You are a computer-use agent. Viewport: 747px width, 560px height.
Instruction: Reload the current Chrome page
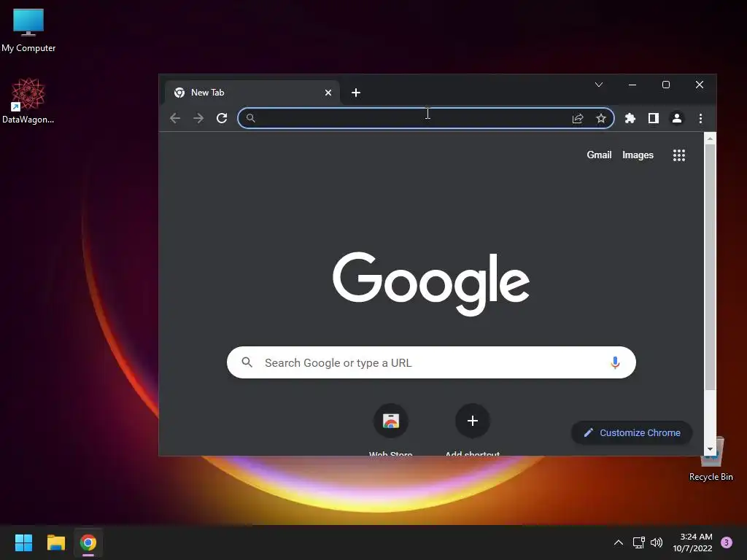pos(222,118)
